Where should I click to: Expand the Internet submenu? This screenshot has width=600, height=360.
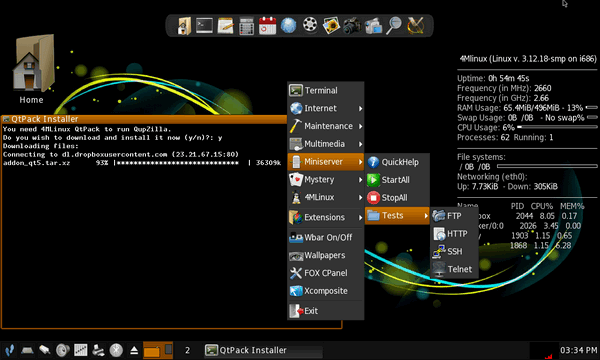[x=325, y=108]
